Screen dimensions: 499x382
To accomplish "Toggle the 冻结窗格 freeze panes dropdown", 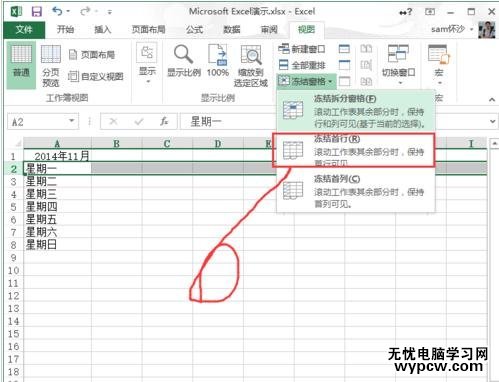I will (x=306, y=81).
